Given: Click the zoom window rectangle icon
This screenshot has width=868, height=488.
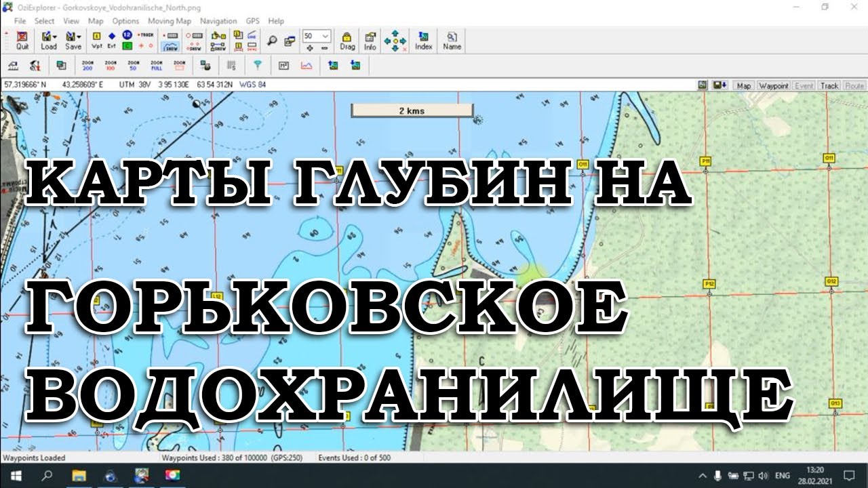Looking at the screenshot, I should coord(179,66).
